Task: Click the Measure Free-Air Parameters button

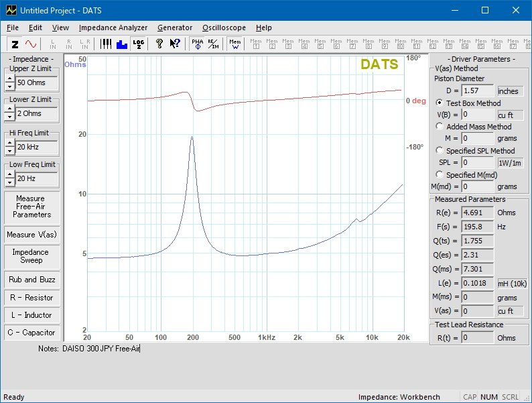Action: (x=32, y=207)
